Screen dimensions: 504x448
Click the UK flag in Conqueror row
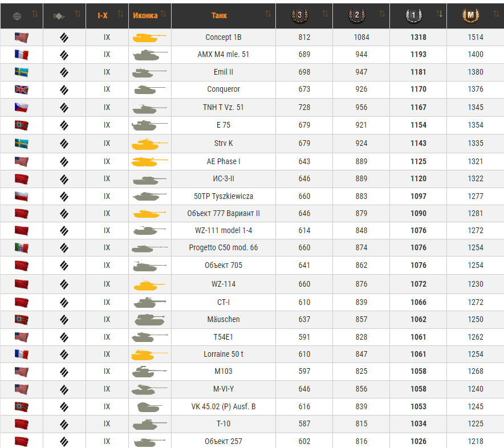coord(22,89)
